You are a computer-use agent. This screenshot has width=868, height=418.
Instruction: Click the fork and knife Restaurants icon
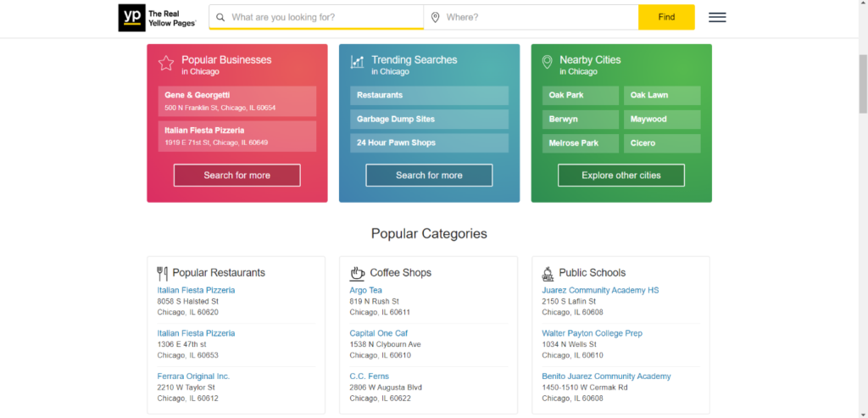click(x=162, y=274)
